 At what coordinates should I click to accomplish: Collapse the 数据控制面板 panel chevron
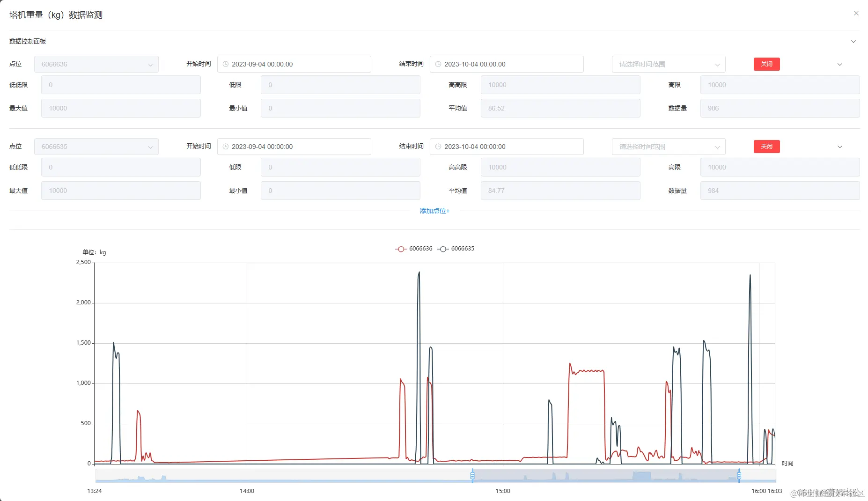(x=853, y=41)
